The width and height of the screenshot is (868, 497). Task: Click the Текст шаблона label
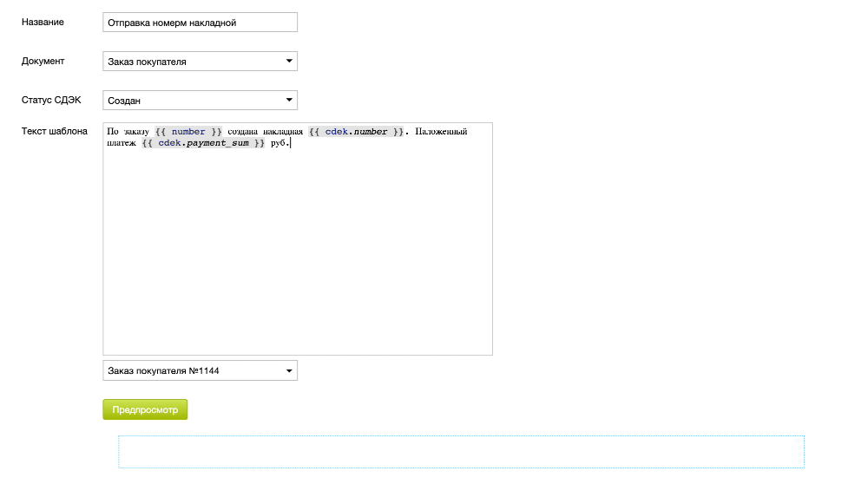(54, 131)
